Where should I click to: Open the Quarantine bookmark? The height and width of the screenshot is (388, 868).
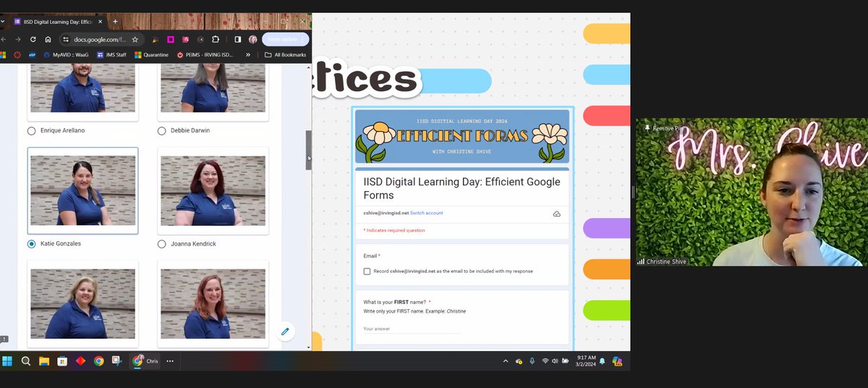pyautogui.click(x=151, y=54)
